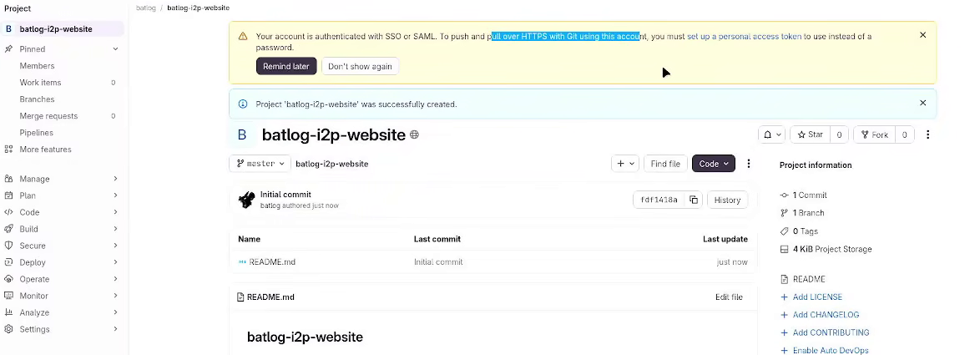The height and width of the screenshot is (355, 980).
Task: Expand the Code sidebar section
Action: click(x=63, y=212)
